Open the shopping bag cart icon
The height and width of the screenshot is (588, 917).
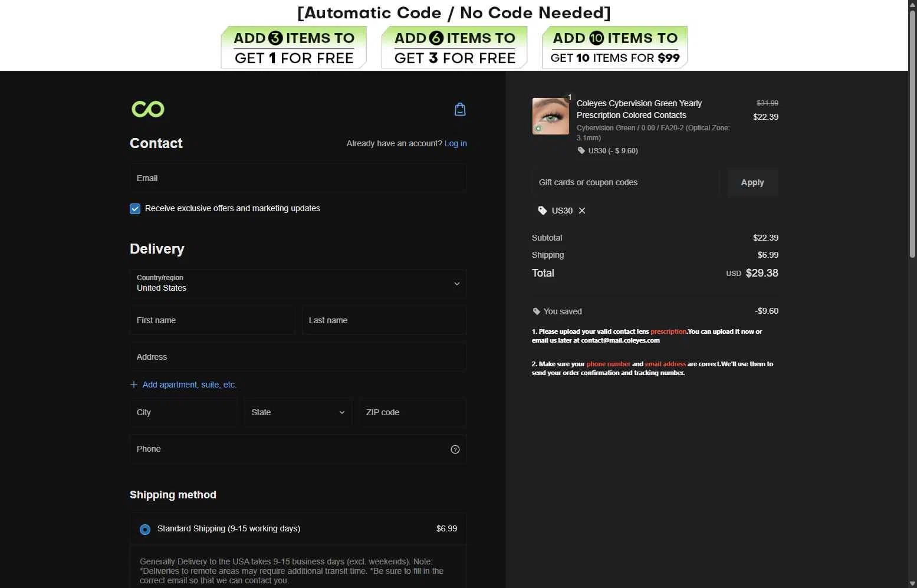460,109
